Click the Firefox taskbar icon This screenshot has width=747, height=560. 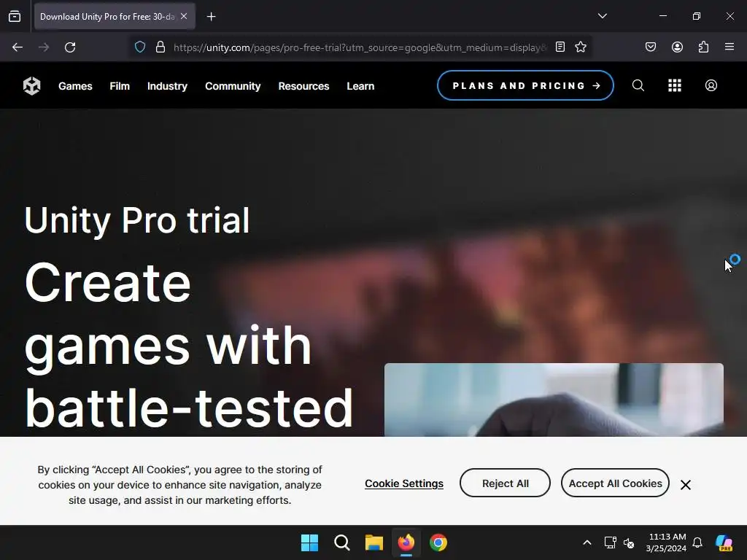(406, 542)
